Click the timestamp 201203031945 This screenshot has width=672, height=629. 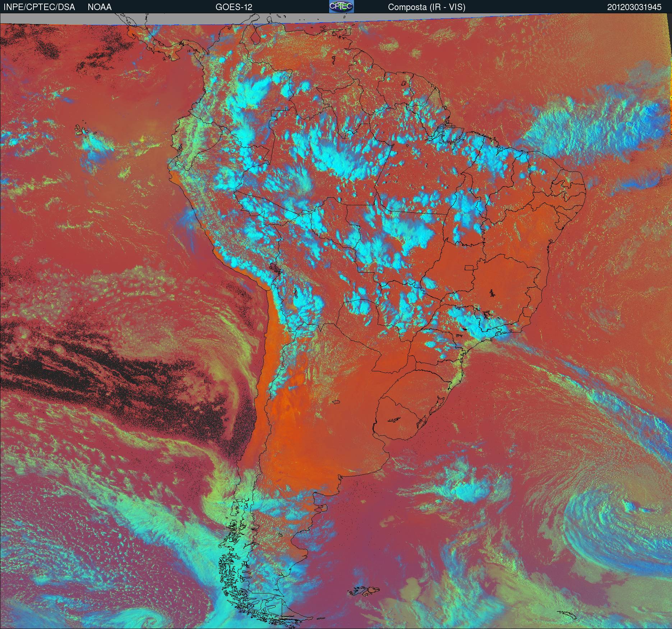tap(634, 7)
